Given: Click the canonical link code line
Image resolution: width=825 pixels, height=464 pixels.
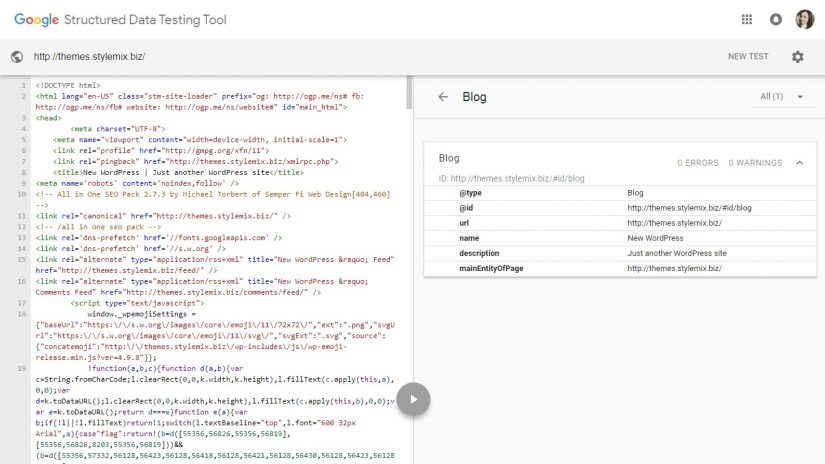Looking at the screenshot, I should point(163,216).
